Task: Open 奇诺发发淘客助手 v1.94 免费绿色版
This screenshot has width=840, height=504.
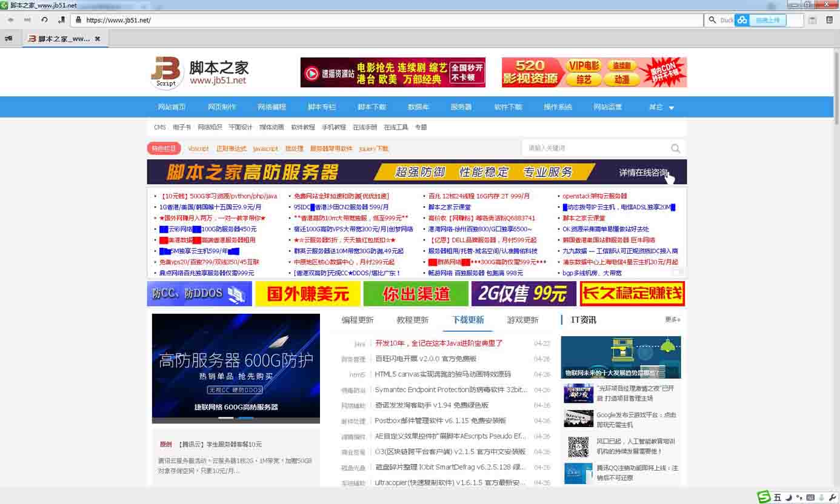Action: (x=432, y=405)
